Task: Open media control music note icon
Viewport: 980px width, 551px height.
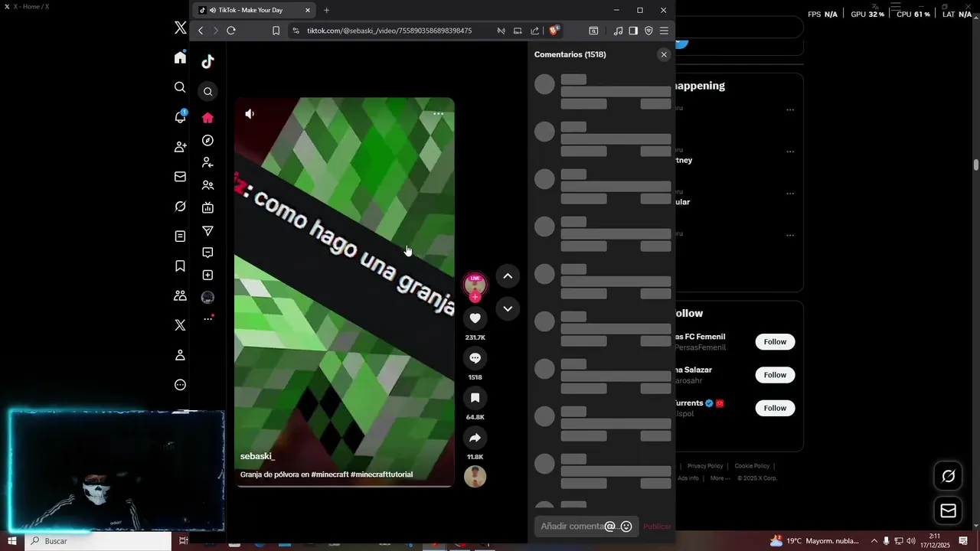Action: (618, 31)
